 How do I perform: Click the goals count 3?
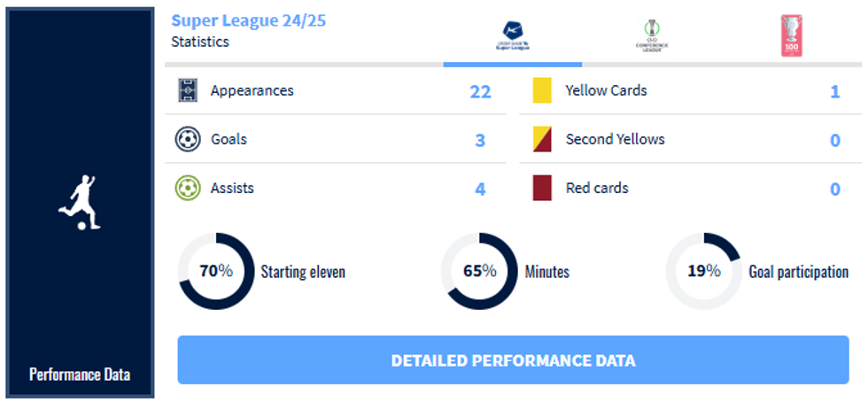point(480,140)
